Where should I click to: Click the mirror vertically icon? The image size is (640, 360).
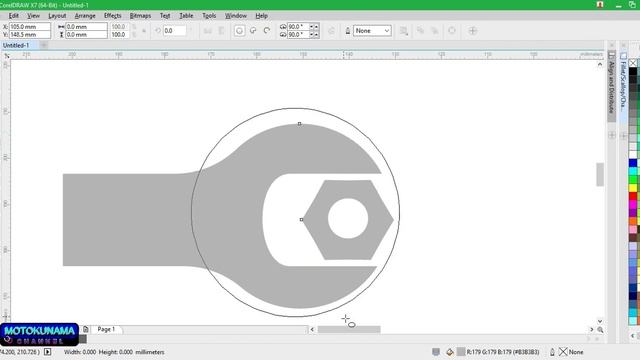tap(221, 31)
